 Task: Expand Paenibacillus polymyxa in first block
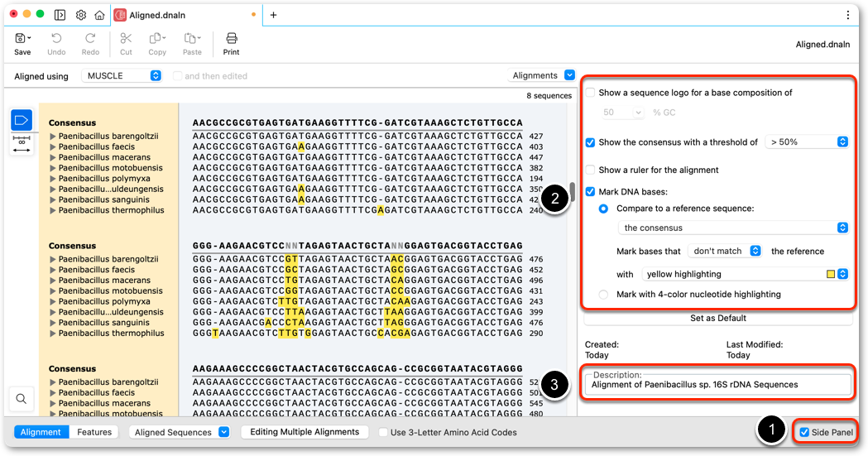pos(53,179)
